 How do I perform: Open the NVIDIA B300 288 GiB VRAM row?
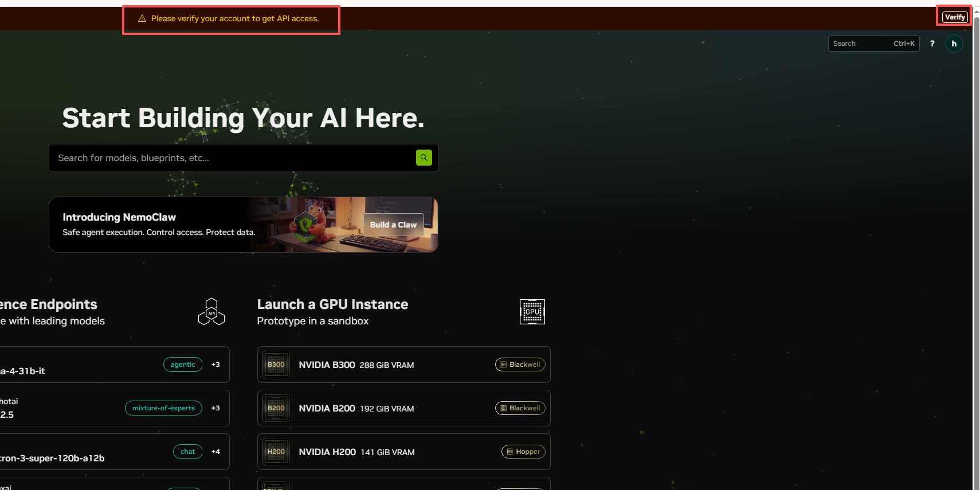tap(403, 364)
